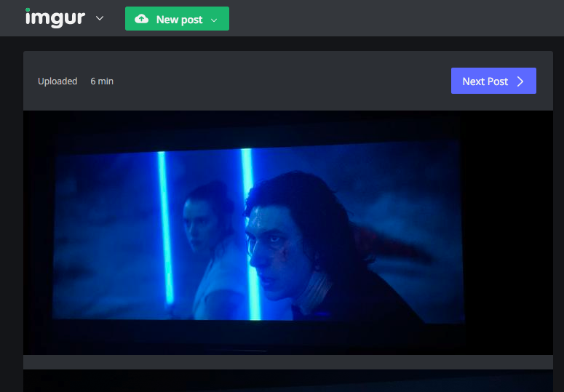This screenshot has width=564, height=392.
Task: Click the New post button
Action: pos(177,19)
